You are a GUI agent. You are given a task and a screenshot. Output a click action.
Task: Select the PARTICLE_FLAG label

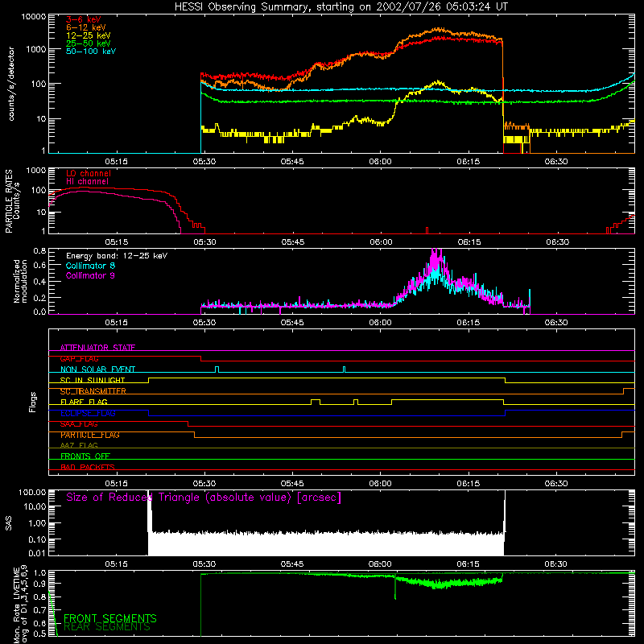click(90, 435)
